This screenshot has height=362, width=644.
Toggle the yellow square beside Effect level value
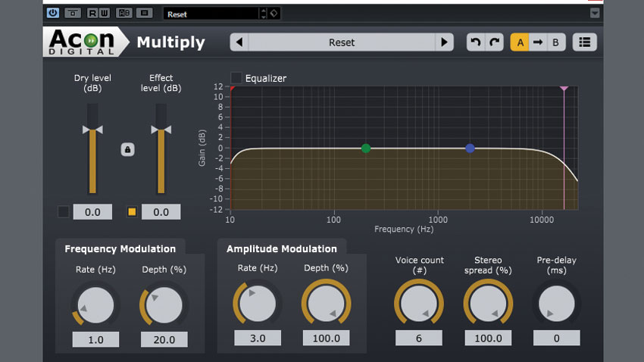point(132,212)
